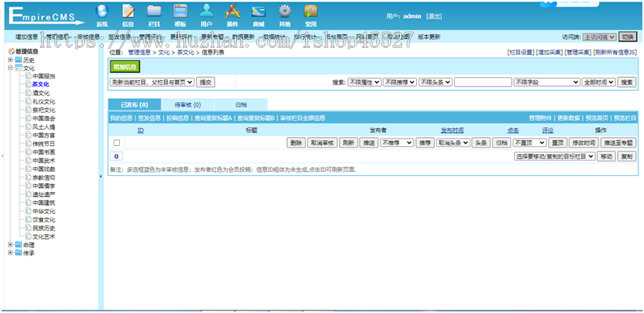The image size is (644, 313).
Task: Expand the 传承 tree node
Action: click(11, 253)
